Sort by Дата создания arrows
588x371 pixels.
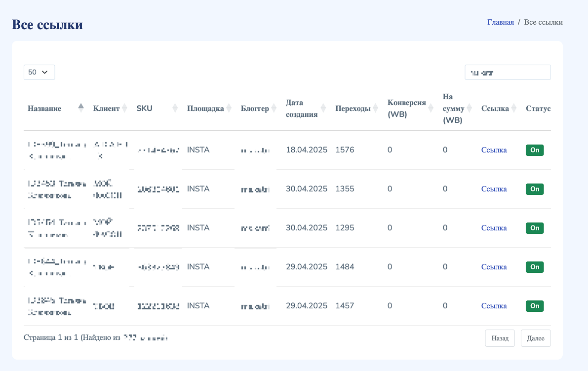point(323,109)
